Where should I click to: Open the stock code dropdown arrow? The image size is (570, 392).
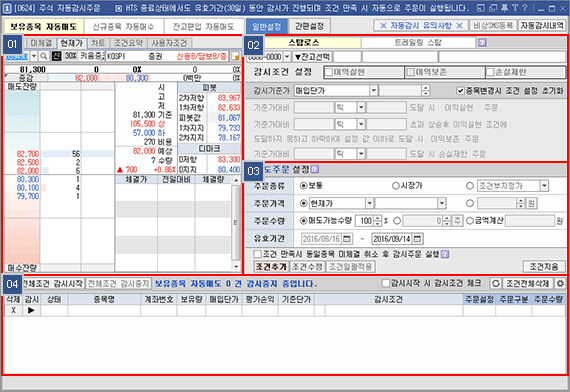pyautogui.click(x=34, y=56)
